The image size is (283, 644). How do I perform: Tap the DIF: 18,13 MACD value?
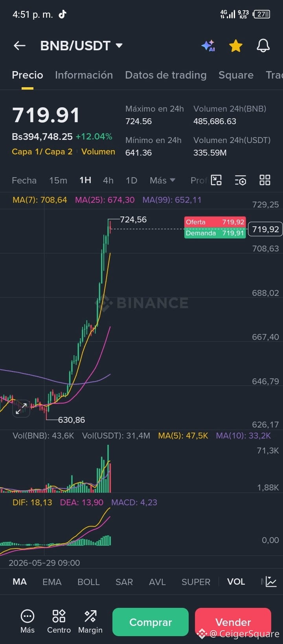pos(32,503)
